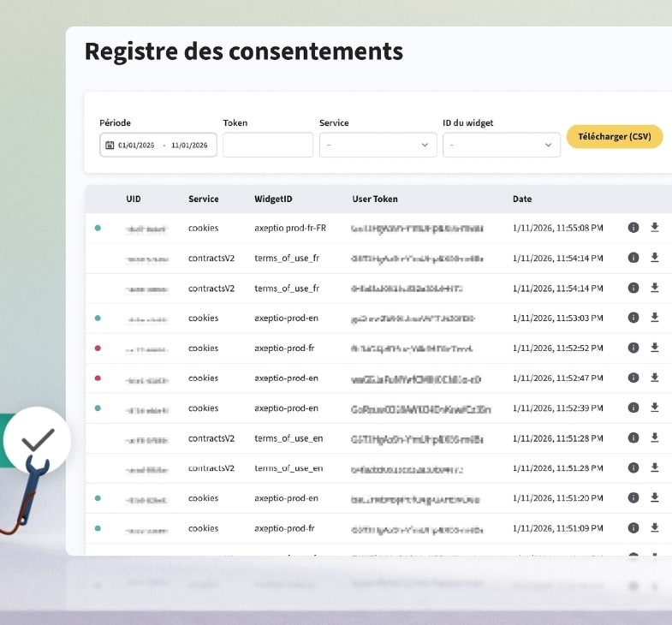Viewport: 672px width, 625px height.
Task: Click the red status dot at 11:52:52 PM
Action: [x=98, y=348]
